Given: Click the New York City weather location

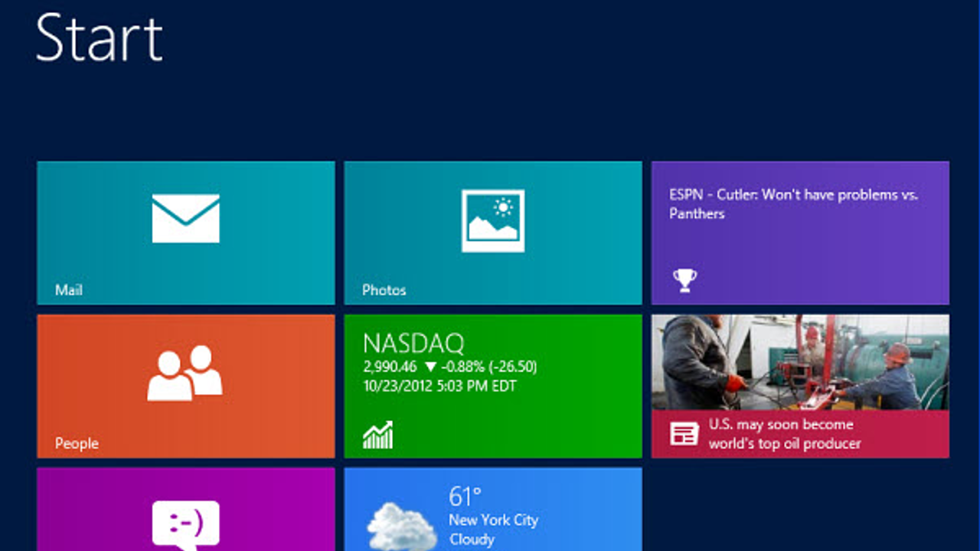Looking at the screenshot, I should click(493, 520).
